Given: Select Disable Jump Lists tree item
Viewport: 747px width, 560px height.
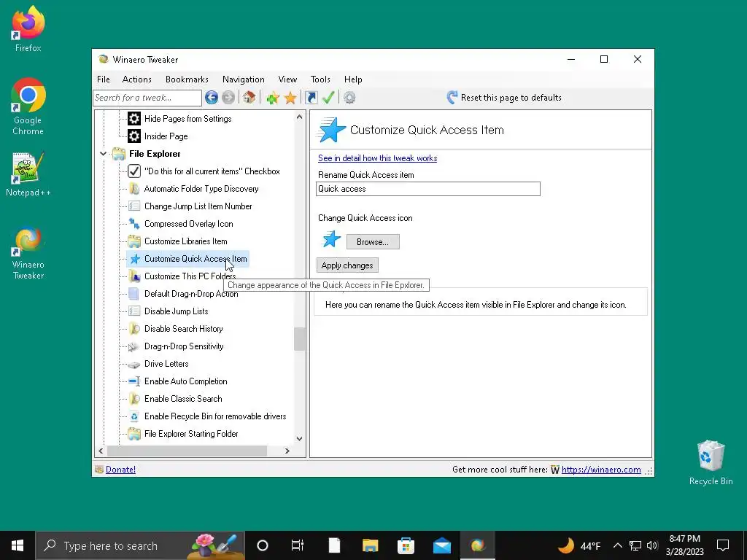Looking at the screenshot, I should coord(176,311).
